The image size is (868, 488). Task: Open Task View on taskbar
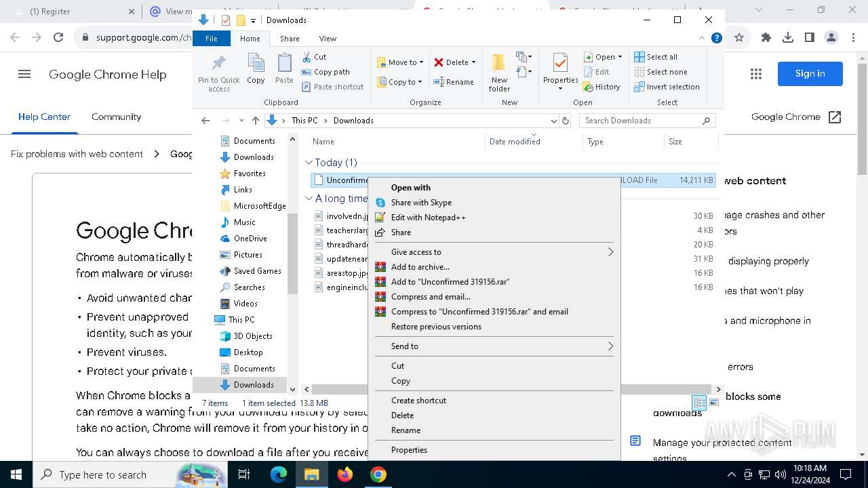(245, 474)
